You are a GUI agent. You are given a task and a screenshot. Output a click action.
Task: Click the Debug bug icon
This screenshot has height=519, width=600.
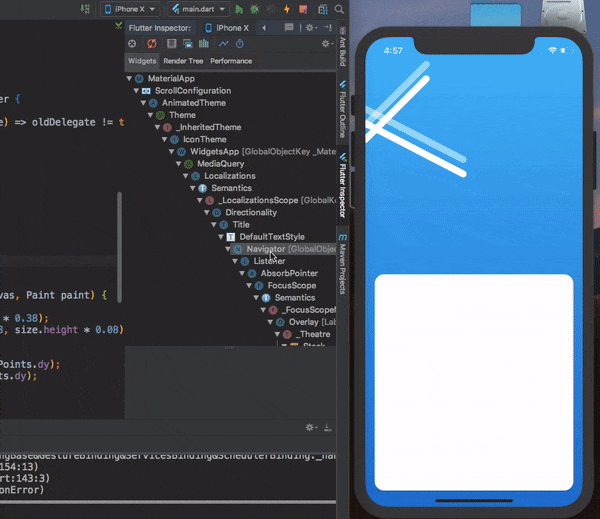coord(254,9)
